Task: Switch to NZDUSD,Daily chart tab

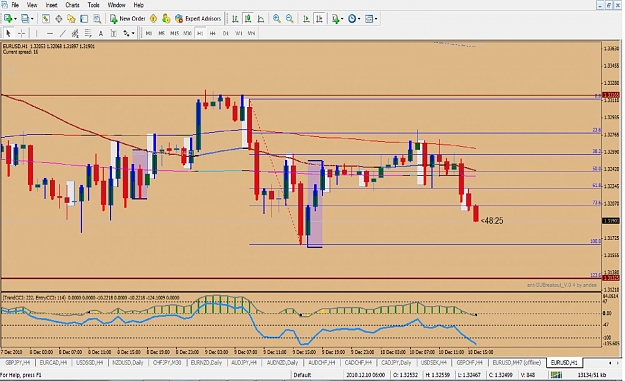Action: point(128,363)
